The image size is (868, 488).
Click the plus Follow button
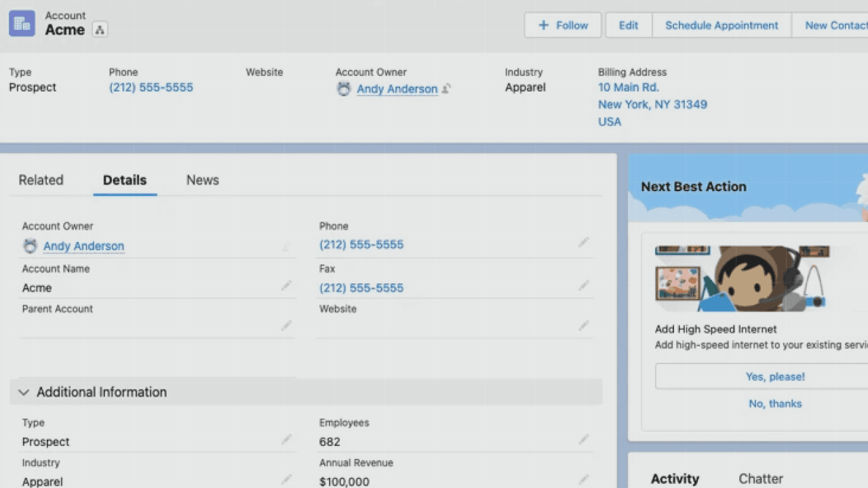point(562,25)
